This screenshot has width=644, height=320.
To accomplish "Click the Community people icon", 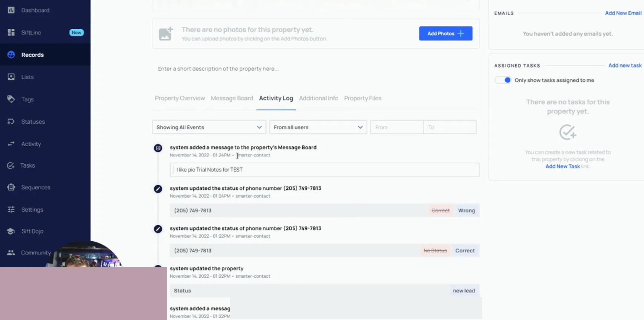I will [11, 252].
